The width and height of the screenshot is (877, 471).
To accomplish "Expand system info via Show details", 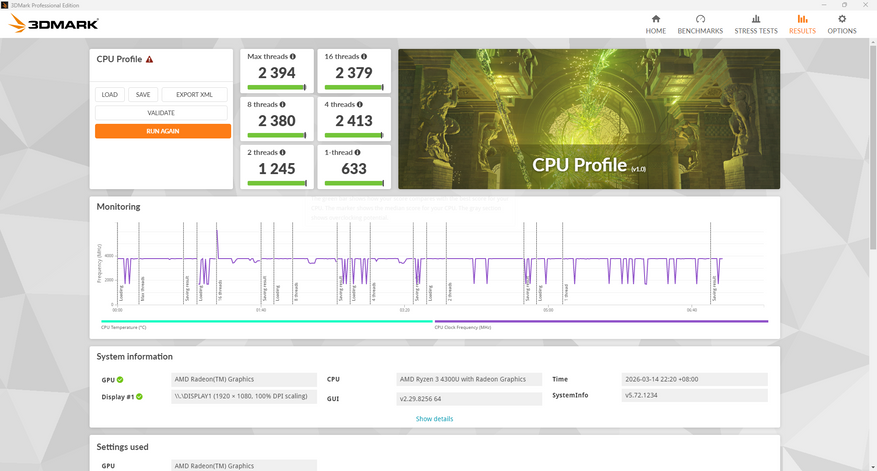I will (x=434, y=419).
